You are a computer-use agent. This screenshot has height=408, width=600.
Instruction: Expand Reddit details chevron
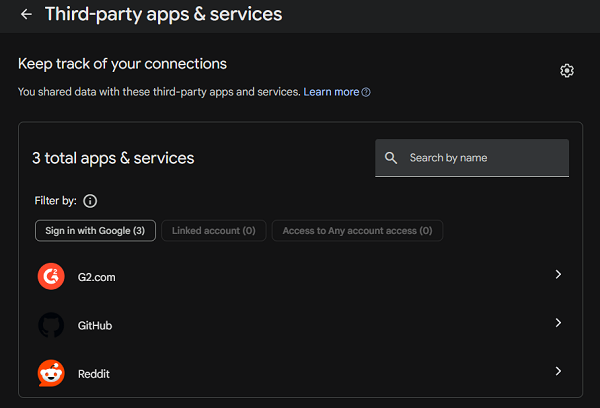(x=558, y=371)
